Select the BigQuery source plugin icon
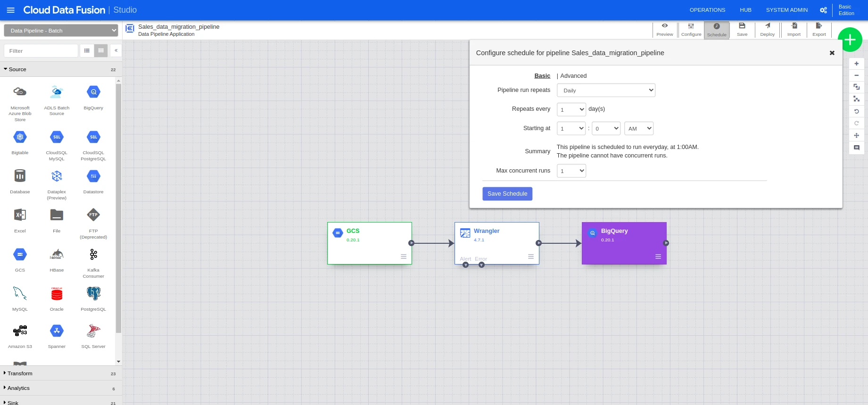This screenshot has height=405, width=868. coord(93,92)
